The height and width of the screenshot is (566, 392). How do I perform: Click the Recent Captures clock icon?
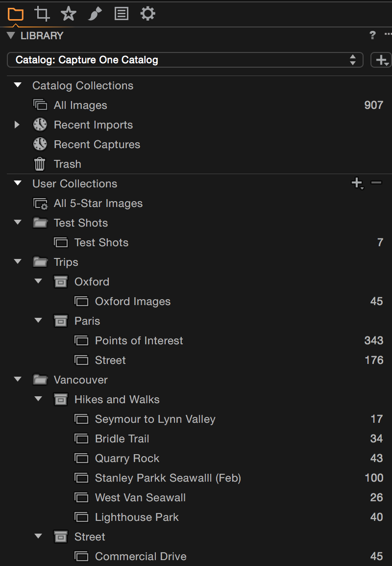(40, 144)
